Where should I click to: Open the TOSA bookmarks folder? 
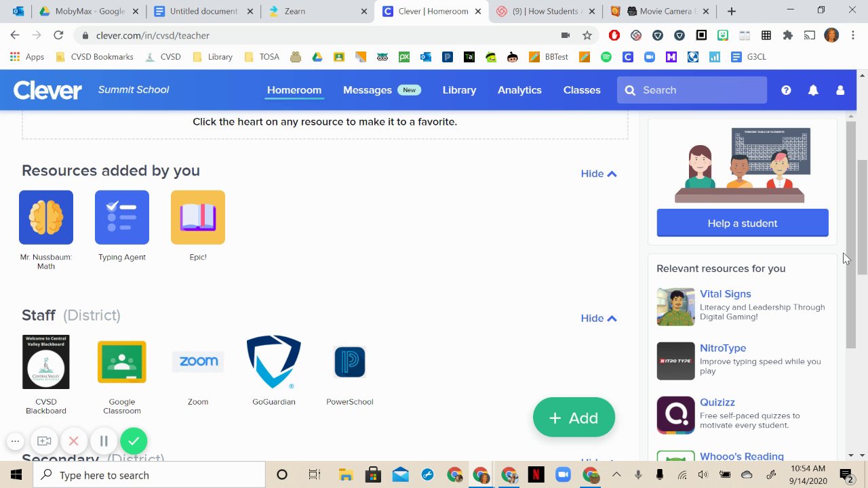pos(262,57)
